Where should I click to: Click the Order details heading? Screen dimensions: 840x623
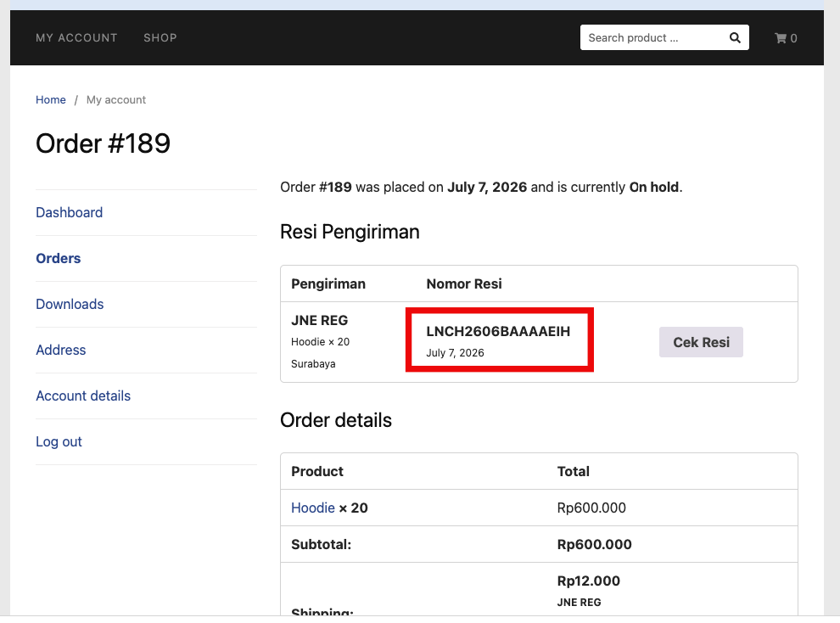pyautogui.click(x=336, y=420)
